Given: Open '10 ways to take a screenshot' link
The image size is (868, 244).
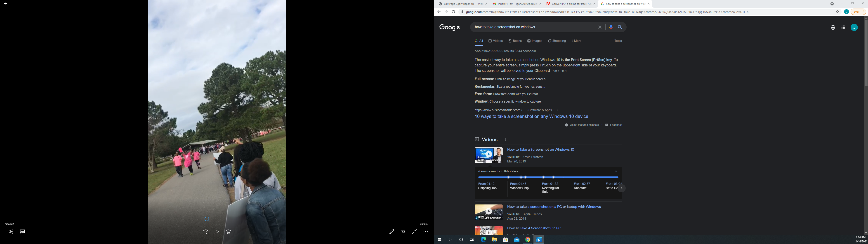Looking at the screenshot, I should pyautogui.click(x=531, y=116).
